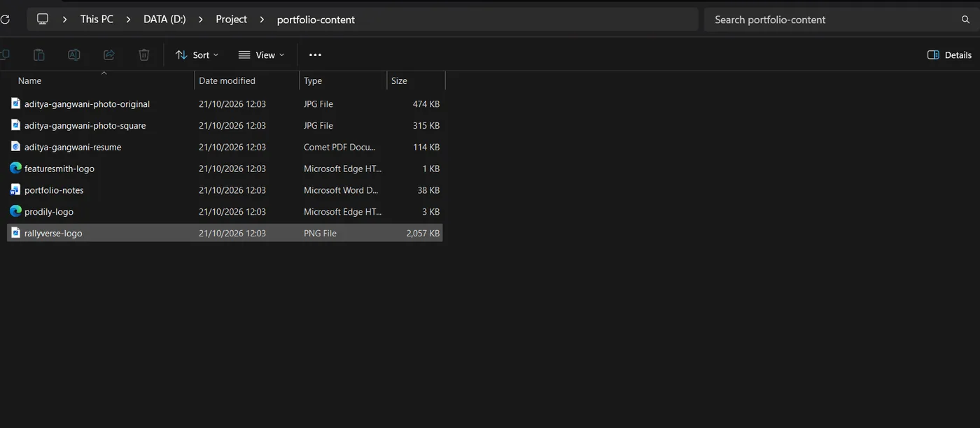Click the rallyverse-logo PNG file icon
The width and height of the screenshot is (980, 428).
click(x=15, y=233)
